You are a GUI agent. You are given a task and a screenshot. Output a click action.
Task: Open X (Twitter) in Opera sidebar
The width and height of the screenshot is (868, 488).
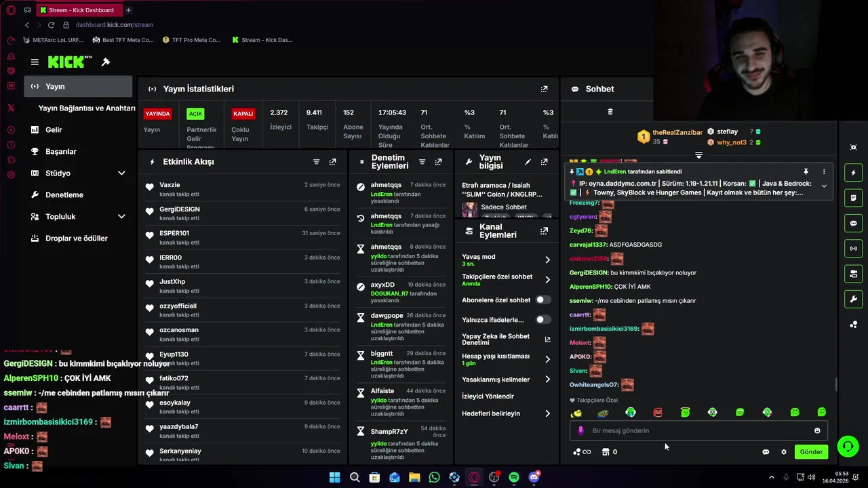[x=11, y=108]
